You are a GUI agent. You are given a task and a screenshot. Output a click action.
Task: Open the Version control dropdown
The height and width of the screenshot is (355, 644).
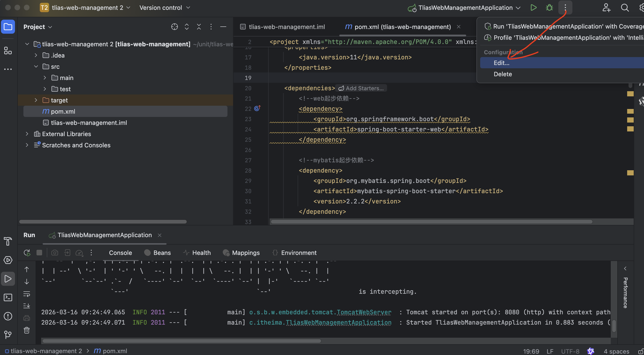pyautogui.click(x=165, y=8)
